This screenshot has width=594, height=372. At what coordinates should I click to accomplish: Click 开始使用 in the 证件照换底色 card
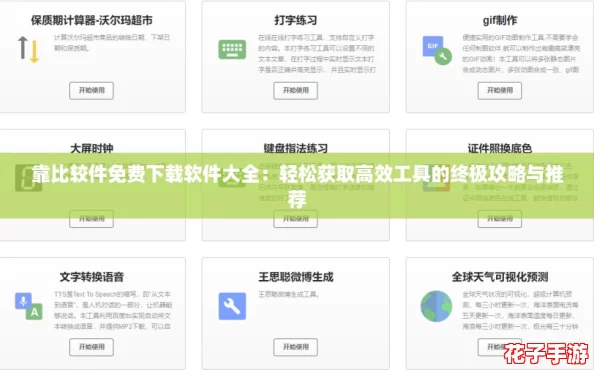[x=500, y=219]
